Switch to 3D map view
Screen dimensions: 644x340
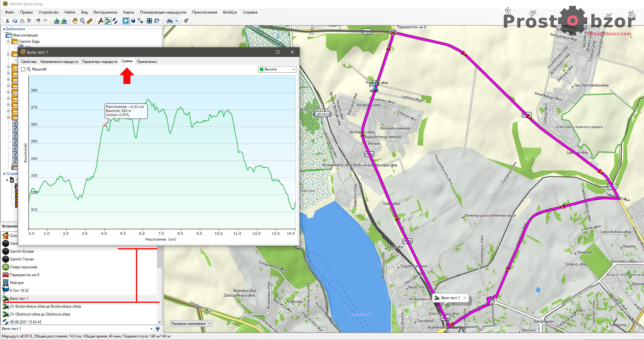(133, 21)
